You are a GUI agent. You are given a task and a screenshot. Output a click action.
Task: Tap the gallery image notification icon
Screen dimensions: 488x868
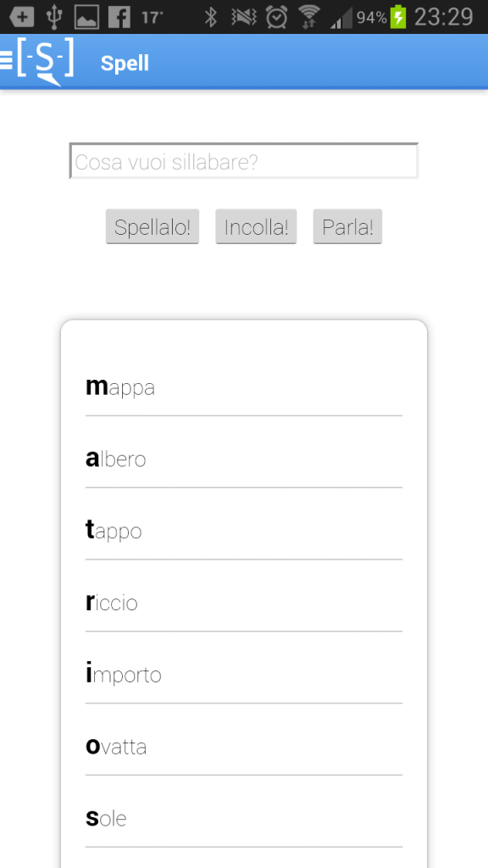(x=86, y=17)
